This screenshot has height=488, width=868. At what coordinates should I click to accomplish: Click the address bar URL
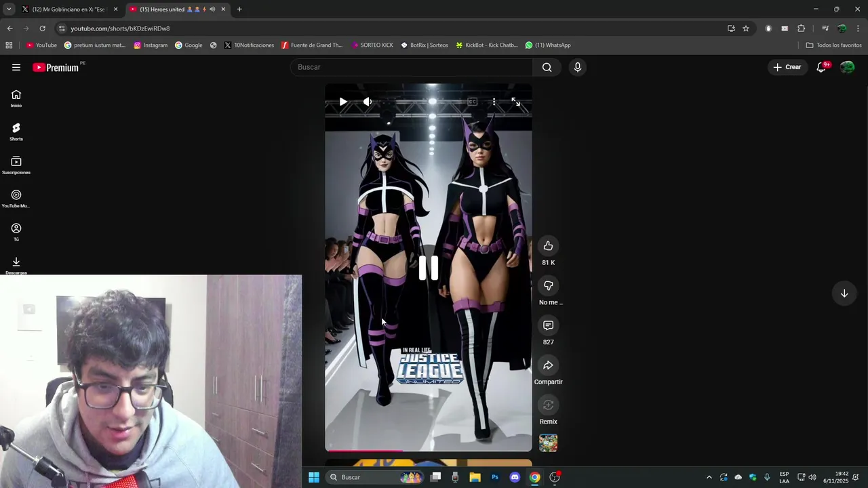pos(120,28)
